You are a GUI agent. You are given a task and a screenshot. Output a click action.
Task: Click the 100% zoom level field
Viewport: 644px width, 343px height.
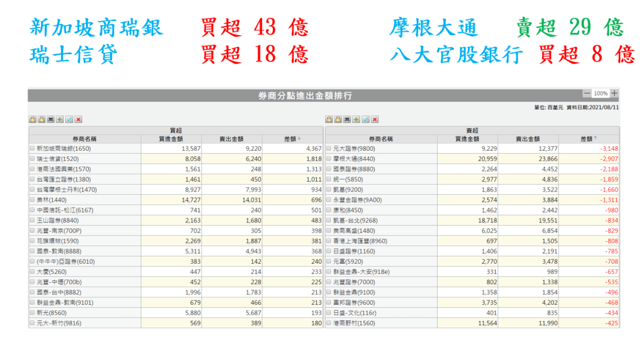point(601,93)
